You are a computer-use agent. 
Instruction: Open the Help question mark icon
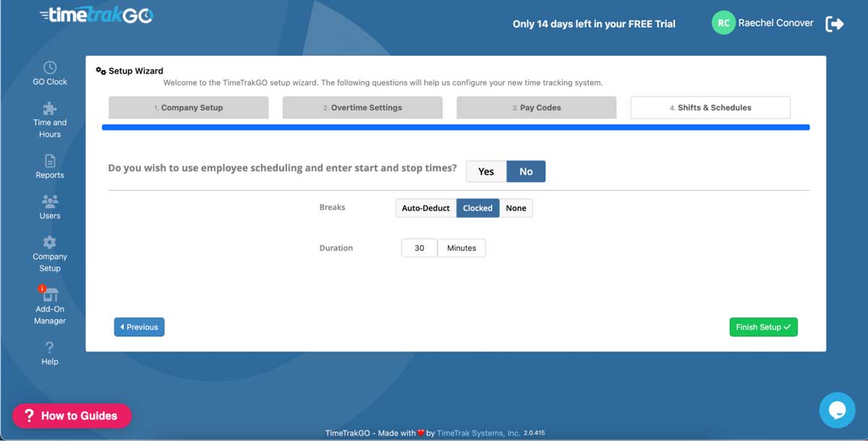(x=50, y=348)
